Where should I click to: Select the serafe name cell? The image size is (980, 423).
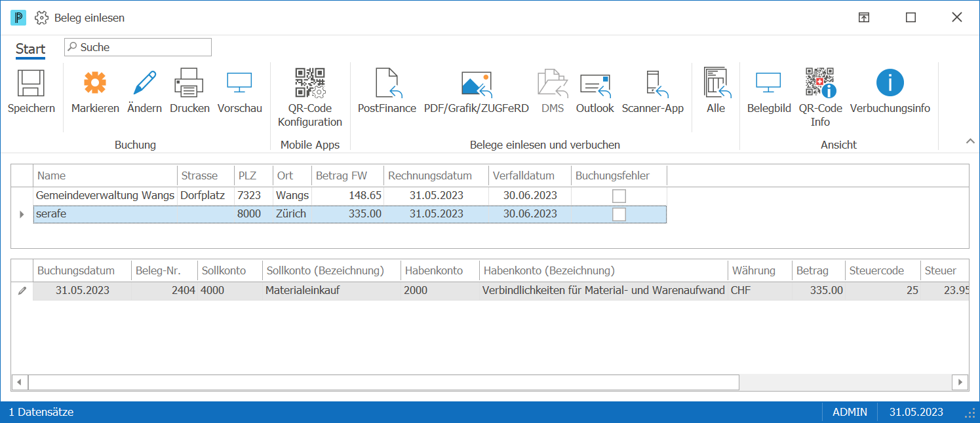105,214
